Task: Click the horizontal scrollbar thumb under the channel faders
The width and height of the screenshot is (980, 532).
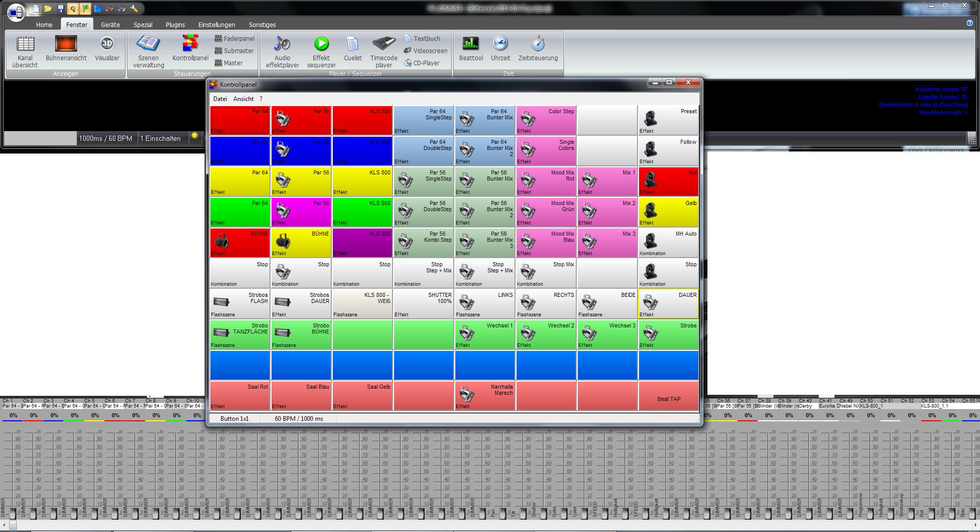Action: pos(13,524)
